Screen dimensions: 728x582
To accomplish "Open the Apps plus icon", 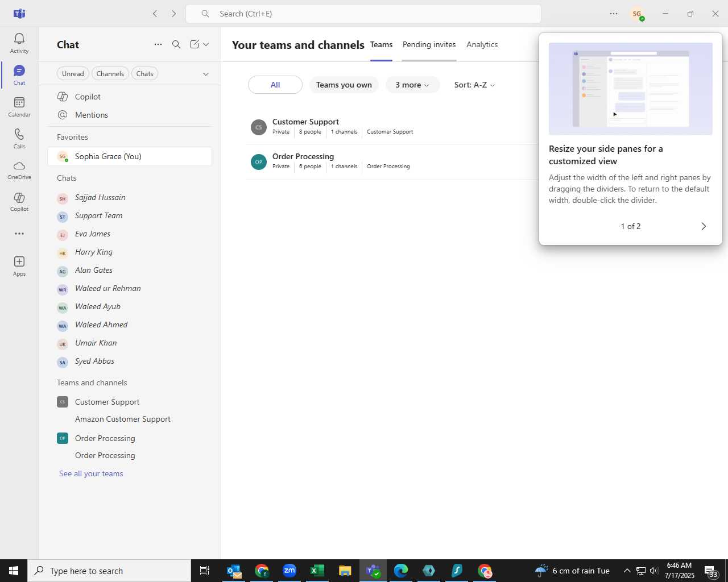I will click(x=19, y=266).
